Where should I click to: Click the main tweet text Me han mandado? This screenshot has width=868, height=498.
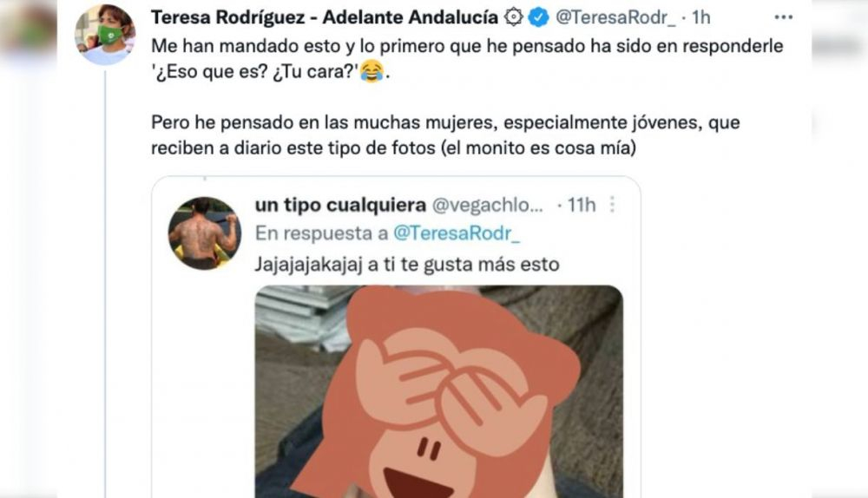point(467,59)
